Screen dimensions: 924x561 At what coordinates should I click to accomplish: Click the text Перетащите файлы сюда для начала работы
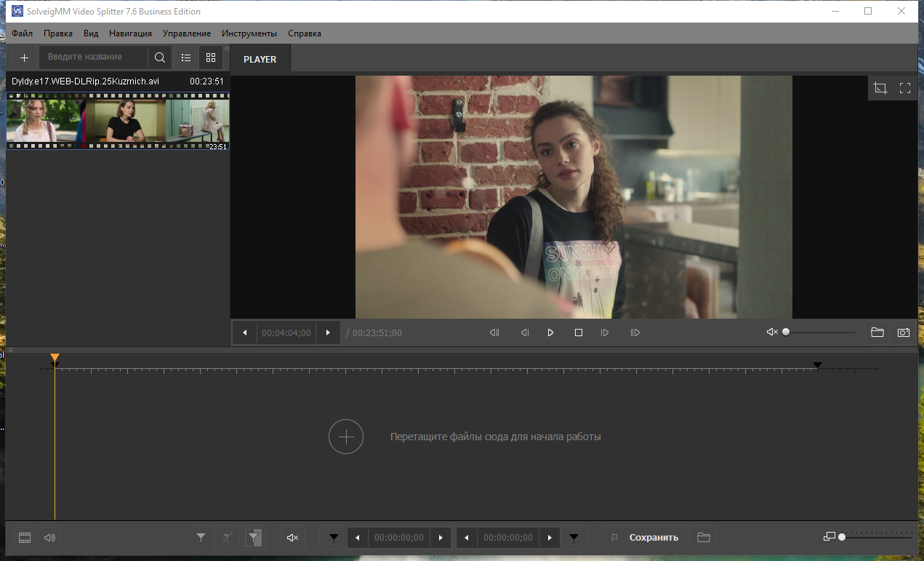tap(496, 437)
